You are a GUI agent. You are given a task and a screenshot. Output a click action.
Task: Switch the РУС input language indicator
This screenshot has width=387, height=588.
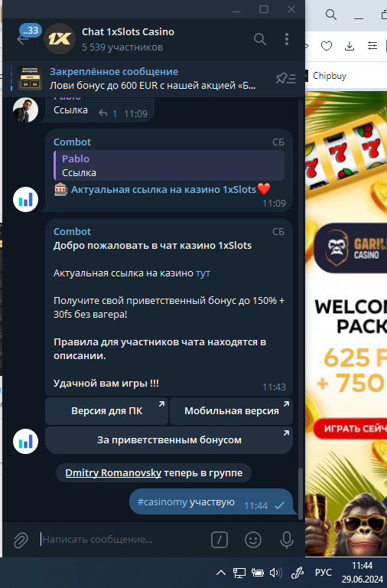point(324,573)
